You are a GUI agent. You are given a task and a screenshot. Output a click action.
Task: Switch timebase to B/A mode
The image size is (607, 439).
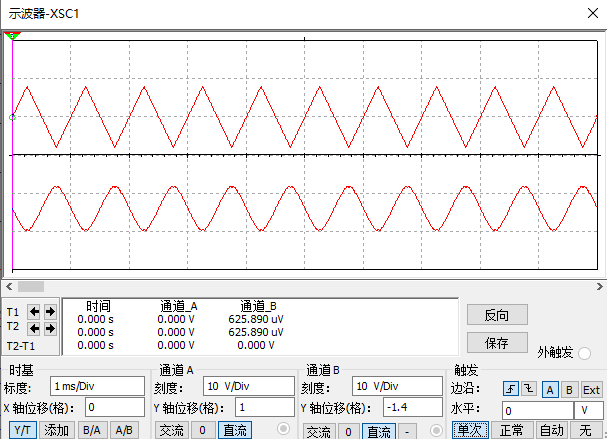[90, 431]
